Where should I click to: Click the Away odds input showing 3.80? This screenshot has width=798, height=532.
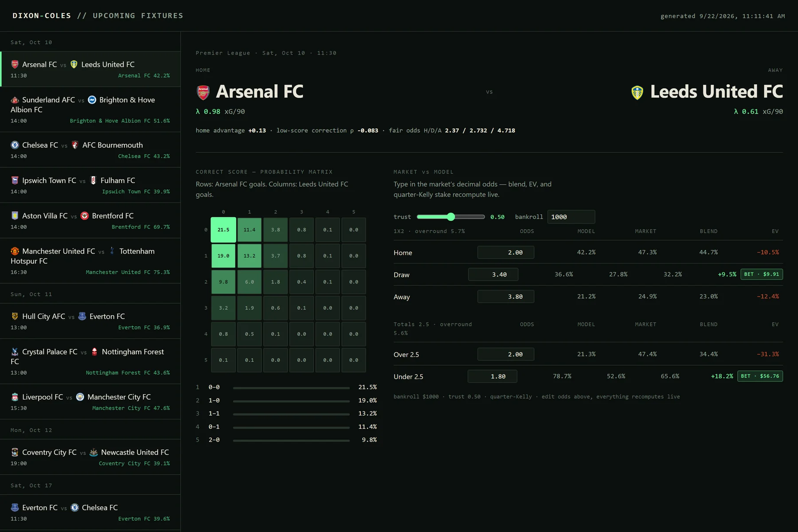click(506, 297)
